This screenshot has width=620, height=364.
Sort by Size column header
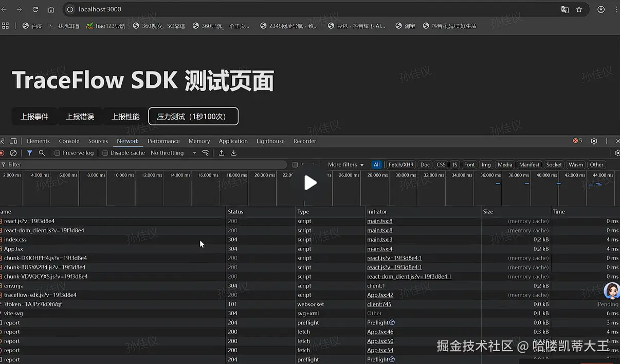tap(516, 211)
